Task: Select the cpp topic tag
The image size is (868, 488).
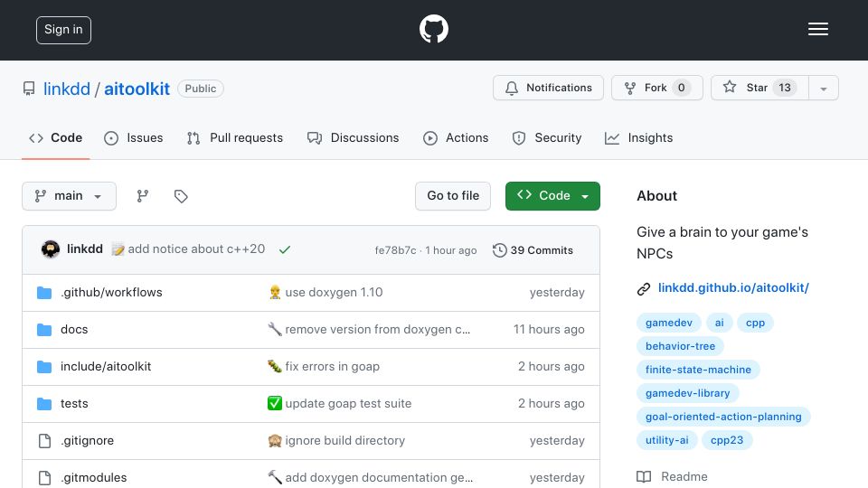Action: click(755, 323)
